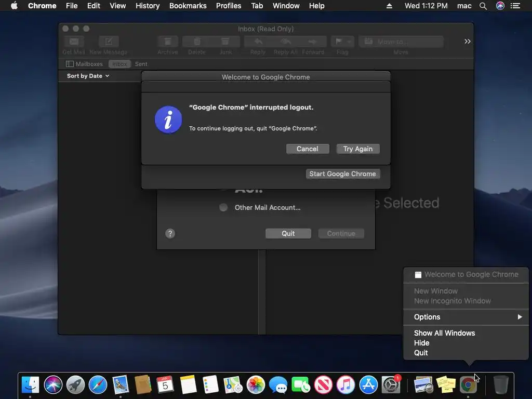This screenshot has width=532, height=399.
Task: Cancel the interrupted logout dialog
Action: click(308, 149)
